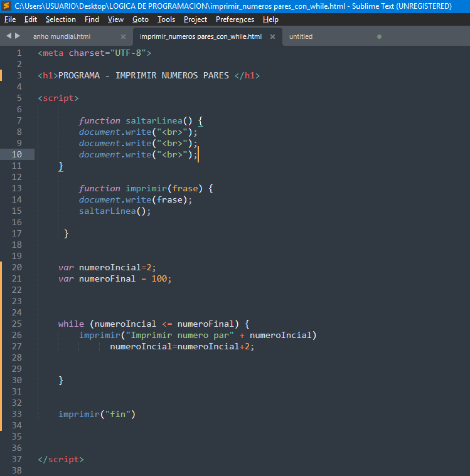Click the function saltarLinea declaration

tap(141, 120)
